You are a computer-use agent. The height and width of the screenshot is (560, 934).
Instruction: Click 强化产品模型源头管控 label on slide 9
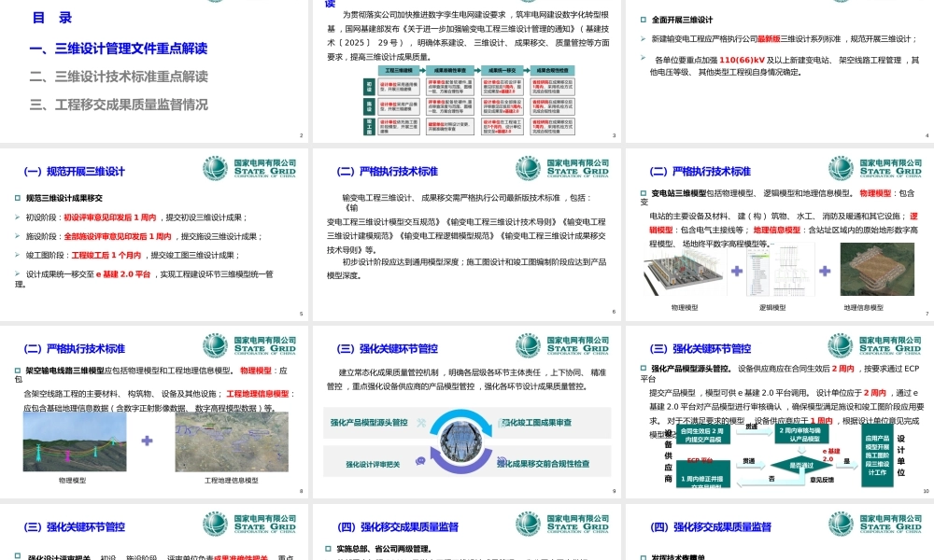(x=369, y=423)
